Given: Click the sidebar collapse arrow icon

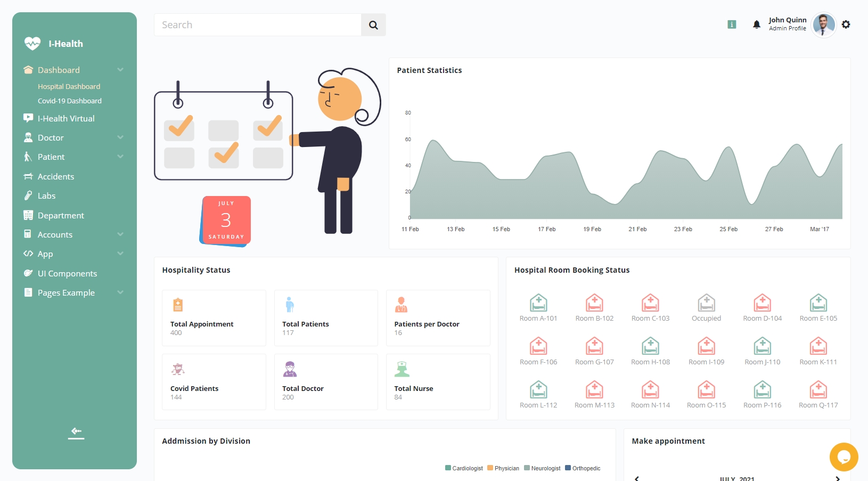Looking at the screenshot, I should pos(76,431).
